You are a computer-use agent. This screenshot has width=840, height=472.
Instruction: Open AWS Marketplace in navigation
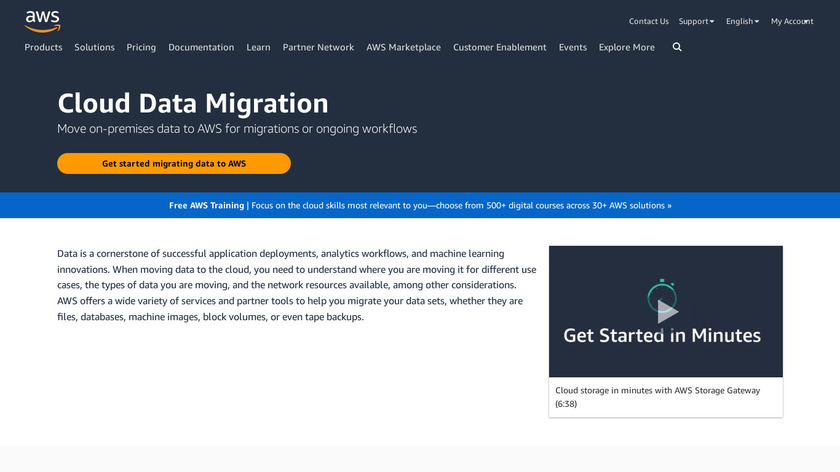point(403,47)
